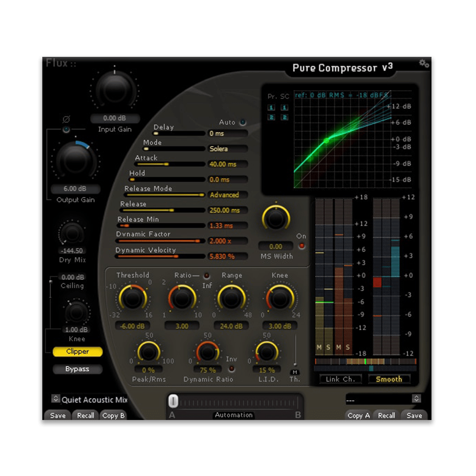Click the Clipper button
The height and width of the screenshot is (476, 476).
(x=78, y=352)
